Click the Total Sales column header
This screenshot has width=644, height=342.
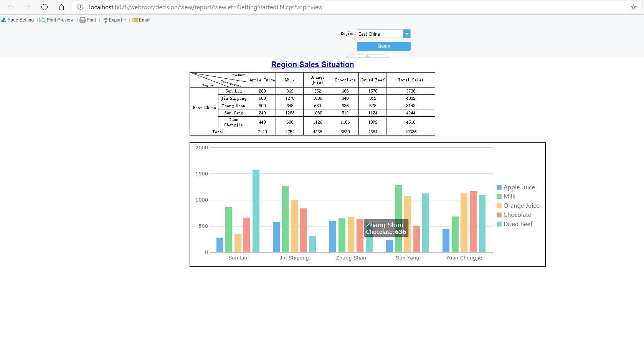[x=411, y=80]
